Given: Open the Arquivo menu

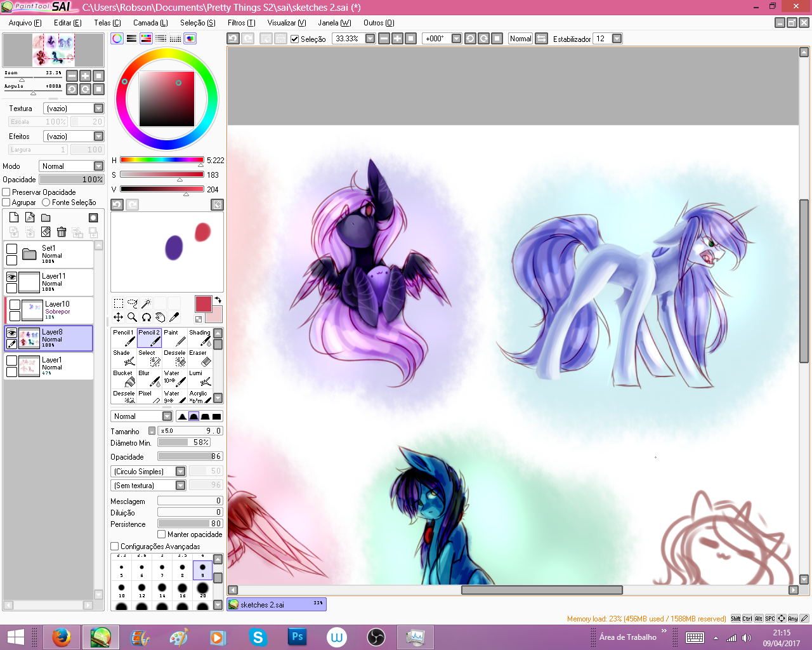Looking at the screenshot, I should pos(25,23).
